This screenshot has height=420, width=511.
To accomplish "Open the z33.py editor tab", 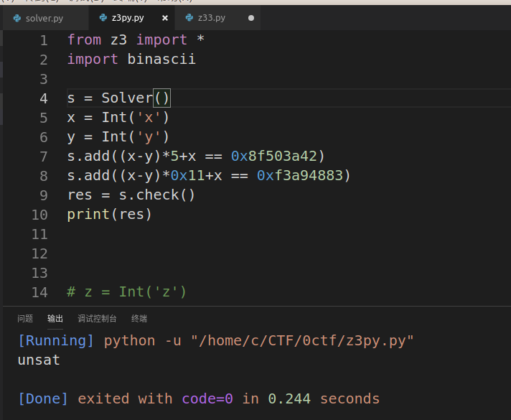I will click(211, 18).
